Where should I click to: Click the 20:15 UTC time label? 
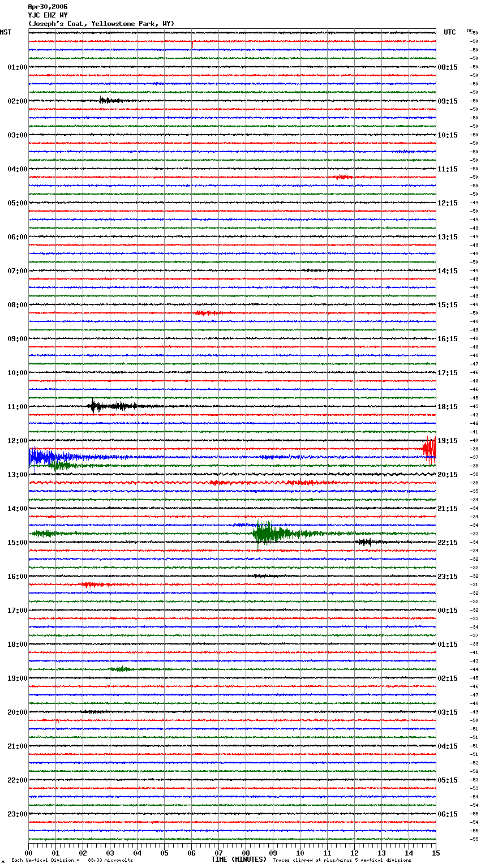pyautogui.click(x=448, y=475)
